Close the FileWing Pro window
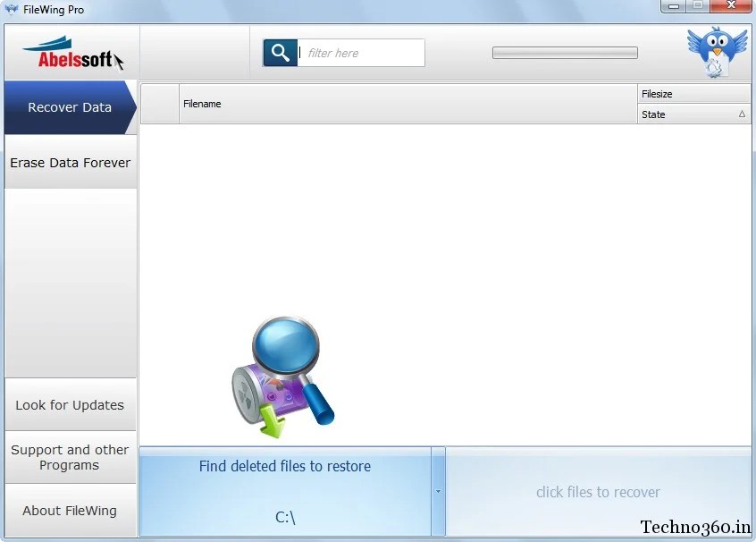This screenshot has width=756, height=542. pos(731,5)
